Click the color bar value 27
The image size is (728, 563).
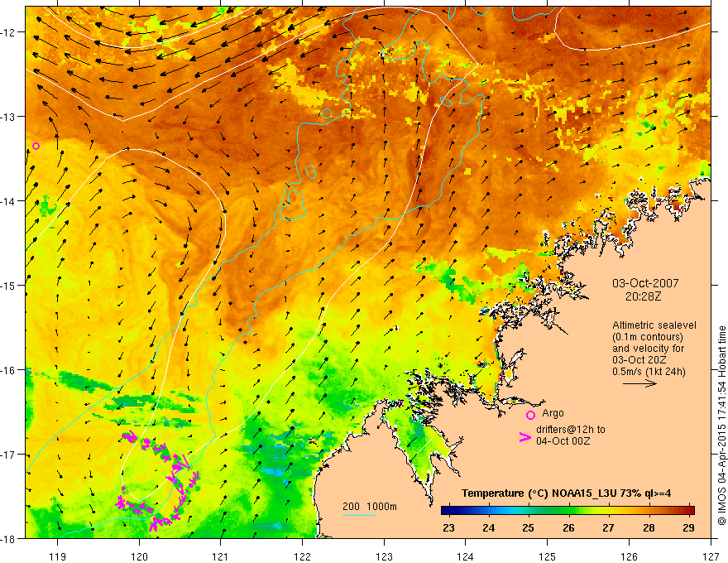click(x=608, y=527)
